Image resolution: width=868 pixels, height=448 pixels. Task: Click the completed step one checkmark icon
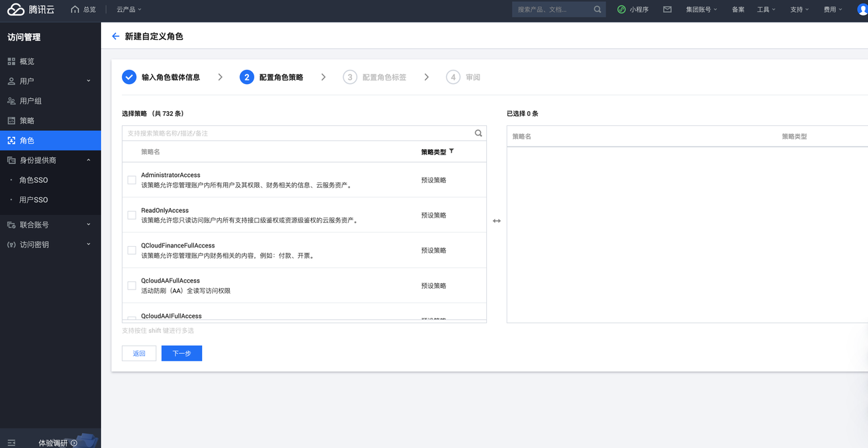130,77
